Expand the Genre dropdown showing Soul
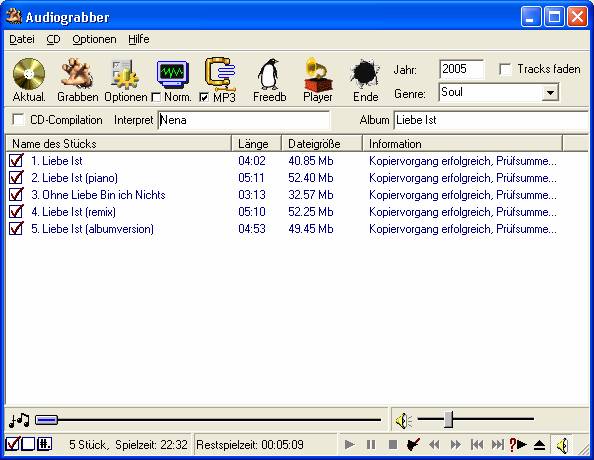 click(550, 92)
